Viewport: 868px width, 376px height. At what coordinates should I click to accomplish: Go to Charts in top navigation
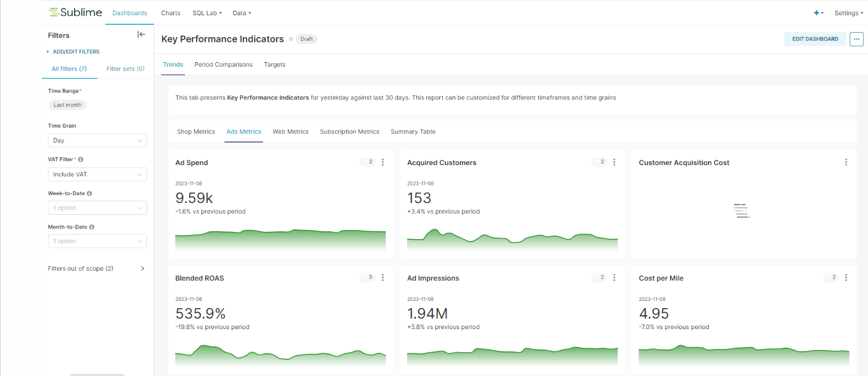coord(170,13)
